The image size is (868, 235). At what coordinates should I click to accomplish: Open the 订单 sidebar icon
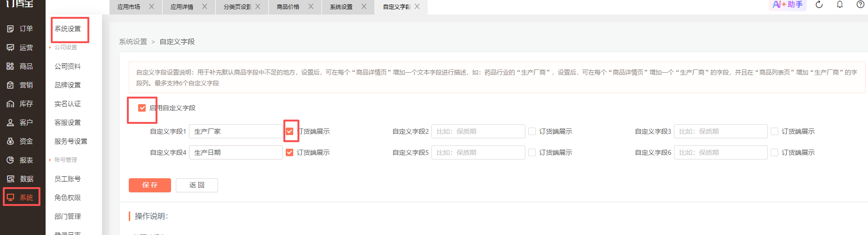coord(10,29)
